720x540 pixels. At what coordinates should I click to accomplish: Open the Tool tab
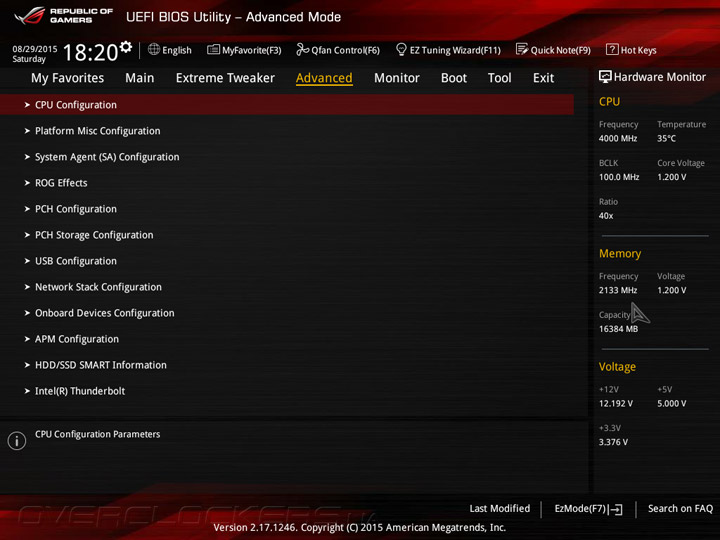point(500,78)
